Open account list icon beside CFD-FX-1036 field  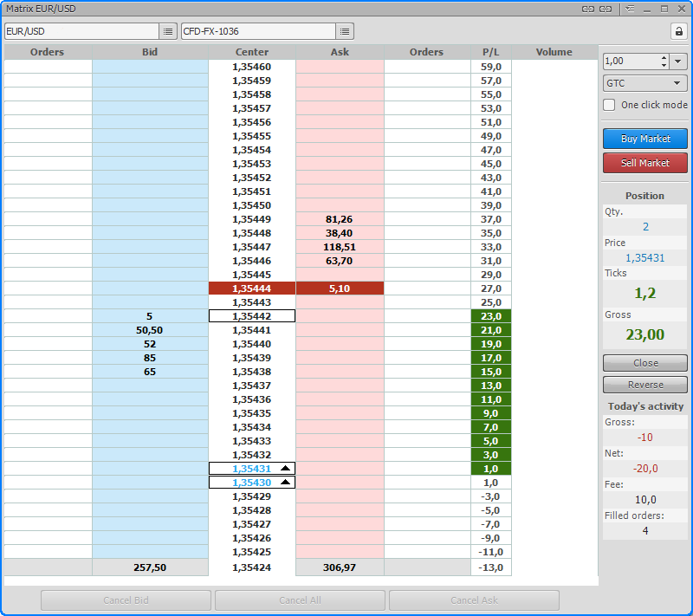pyautogui.click(x=345, y=31)
